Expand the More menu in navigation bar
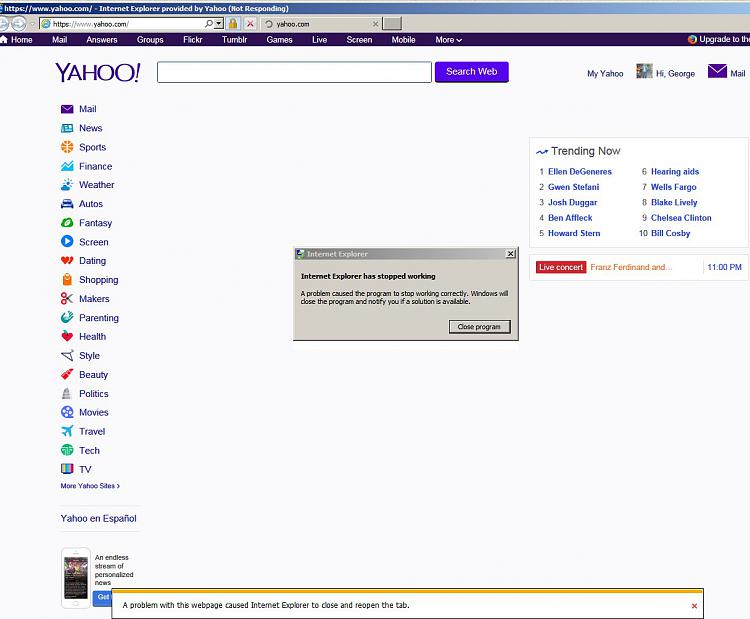This screenshot has width=750, height=619. pos(448,40)
